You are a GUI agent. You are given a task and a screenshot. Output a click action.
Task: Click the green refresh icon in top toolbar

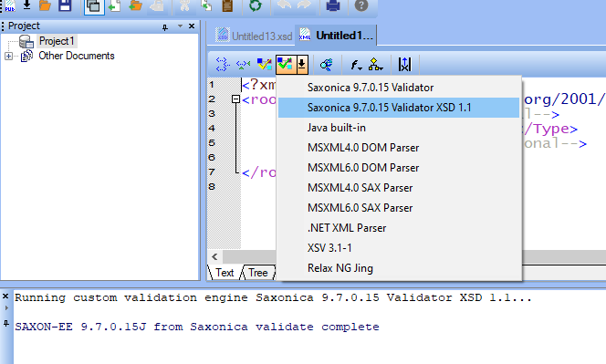coord(255,5)
